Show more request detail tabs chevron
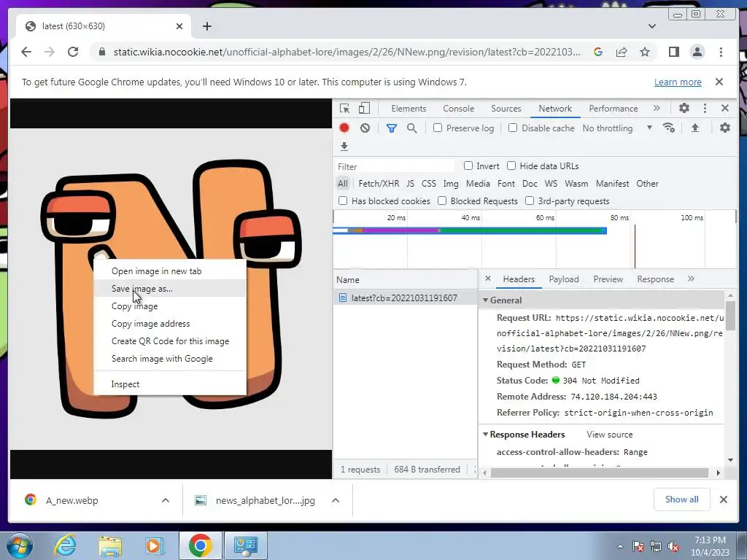This screenshot has height=560, width=747. pos(692,279)
